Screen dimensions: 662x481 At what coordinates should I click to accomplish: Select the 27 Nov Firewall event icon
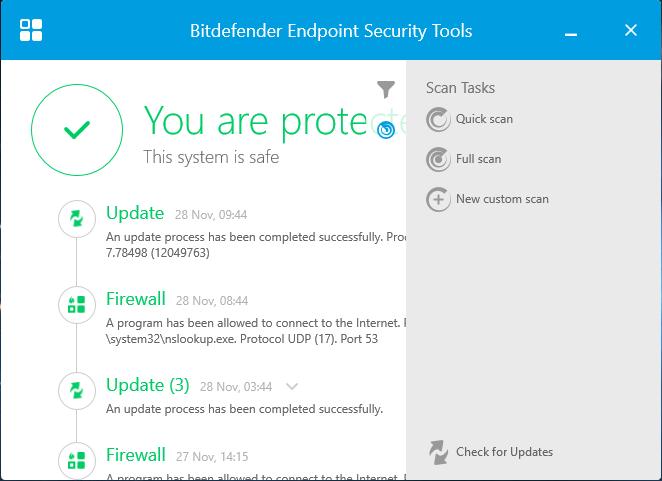pyautogui.click(x=77, y=460)
